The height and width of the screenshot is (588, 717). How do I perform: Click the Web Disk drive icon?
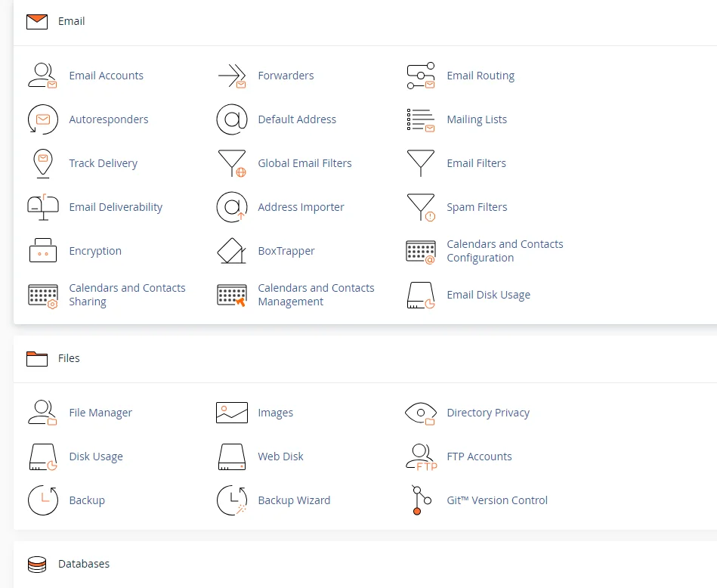231,456
